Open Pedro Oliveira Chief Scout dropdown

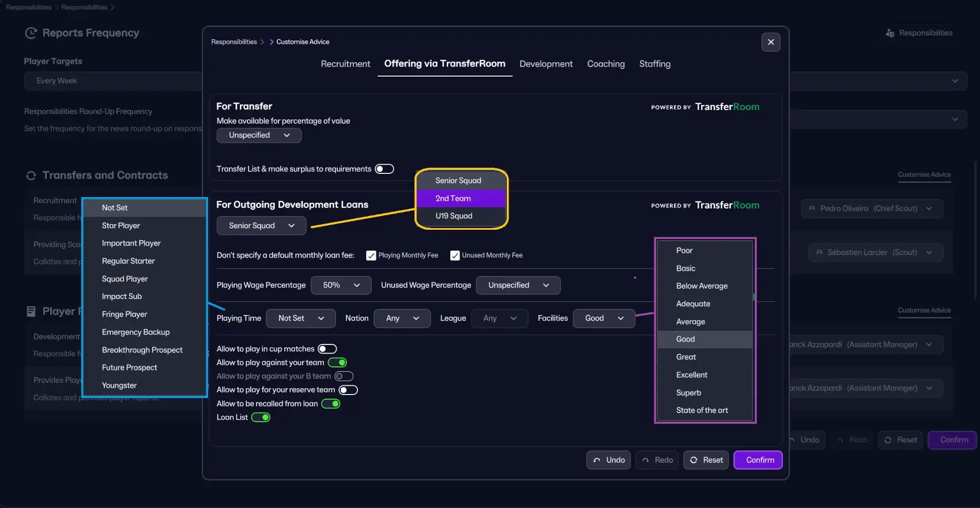click(872, 208)
